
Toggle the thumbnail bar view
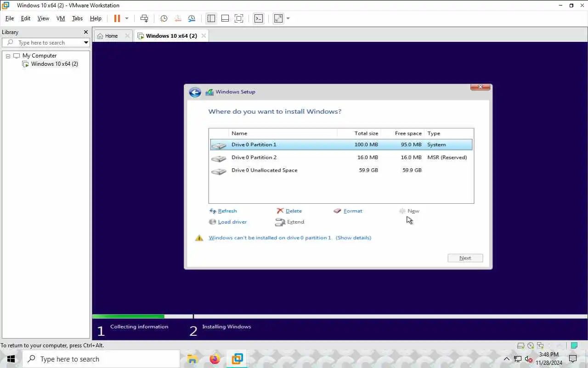[225, 18]
